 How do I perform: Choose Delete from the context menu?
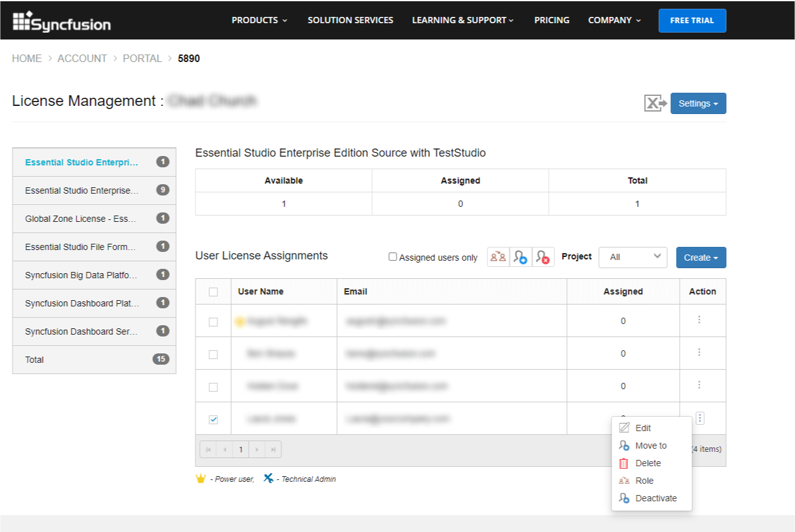(x=648, y=463)
